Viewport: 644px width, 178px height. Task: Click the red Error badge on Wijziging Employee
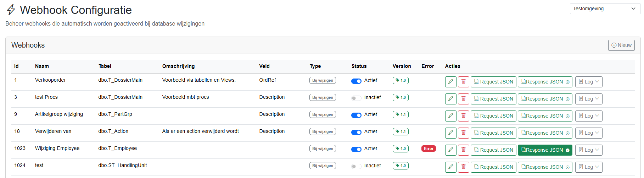point(429,149)
